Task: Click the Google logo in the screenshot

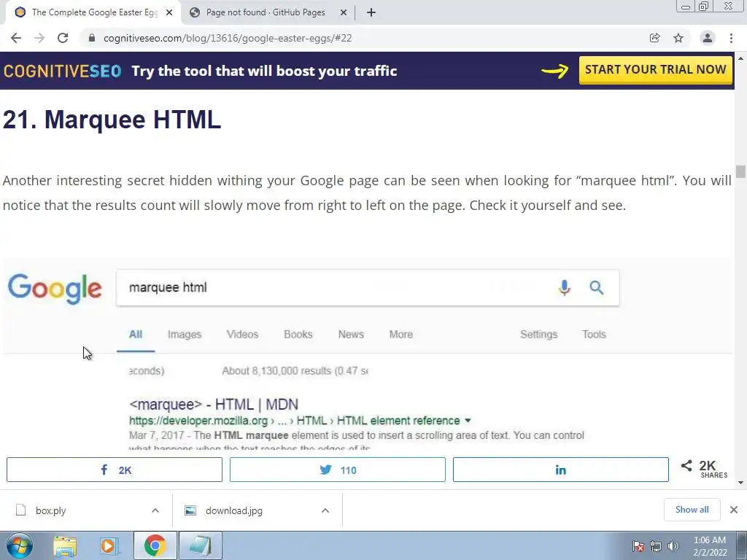Action: point(55,289)
